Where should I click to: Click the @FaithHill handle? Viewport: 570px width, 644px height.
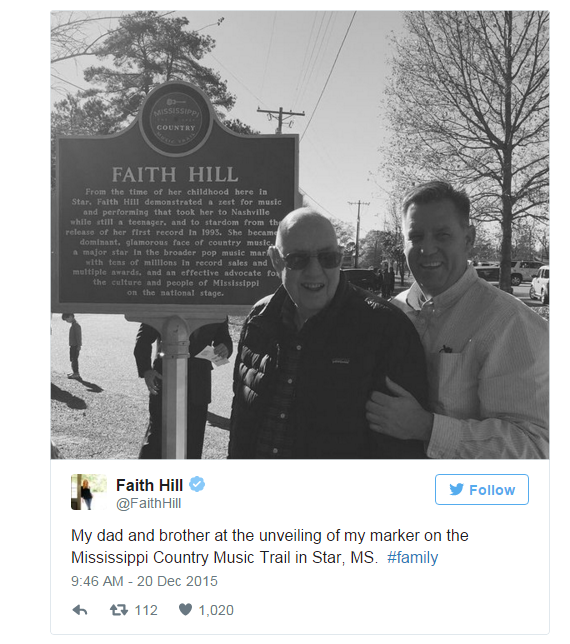tap(148, 504)
